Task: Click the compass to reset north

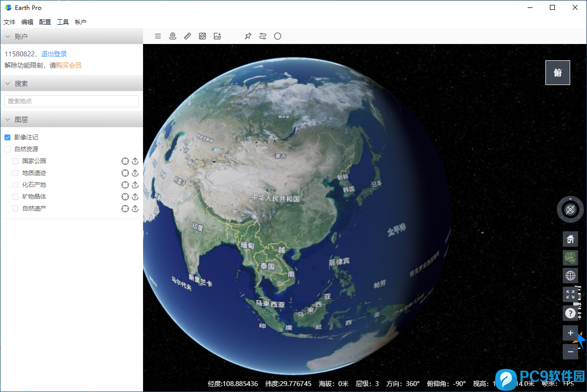Action: point(570,210)
